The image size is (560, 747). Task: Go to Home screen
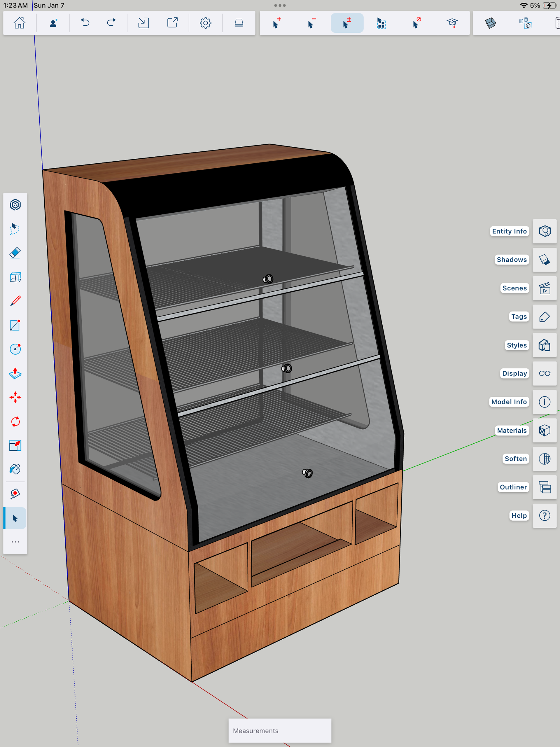[19, 23]
